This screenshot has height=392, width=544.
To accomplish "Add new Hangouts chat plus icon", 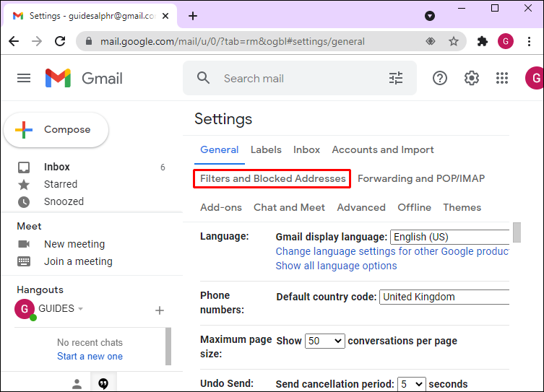I will point(159,310).
